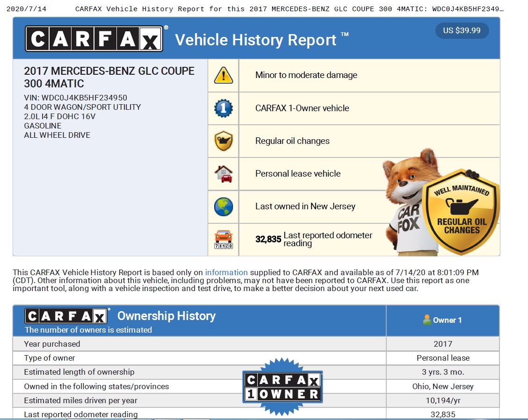
Task: Click Last reported odometer reading text
Action: (328, 239)
